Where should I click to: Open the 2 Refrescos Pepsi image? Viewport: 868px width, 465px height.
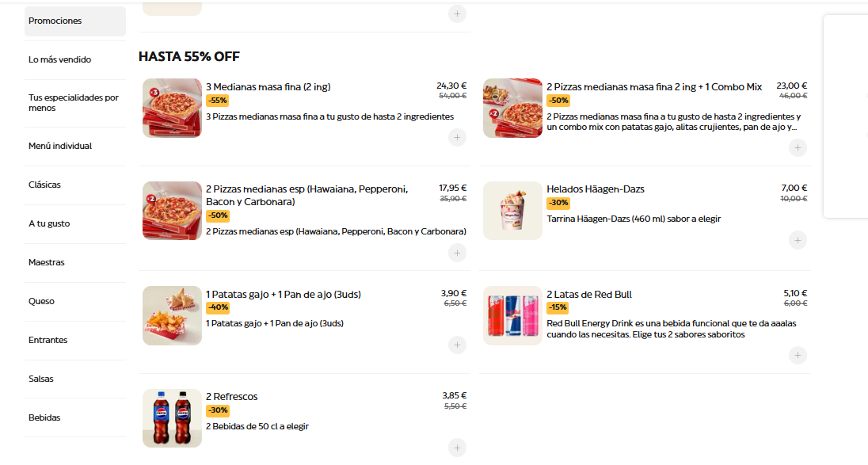172,417
